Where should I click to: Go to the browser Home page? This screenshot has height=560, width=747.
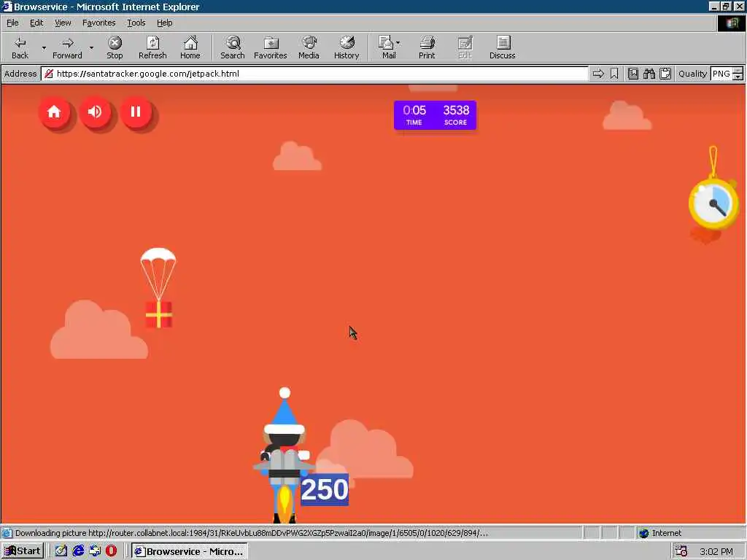190,47
